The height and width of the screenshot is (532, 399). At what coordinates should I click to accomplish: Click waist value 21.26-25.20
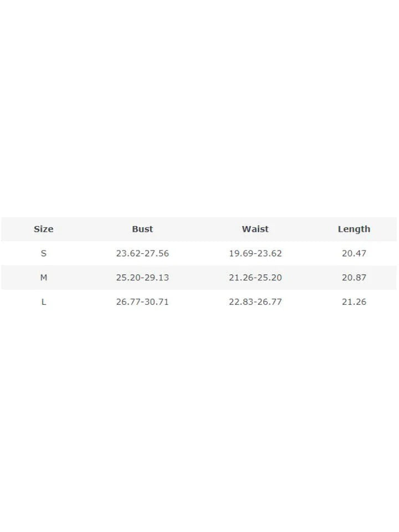[x=255, y=278]
